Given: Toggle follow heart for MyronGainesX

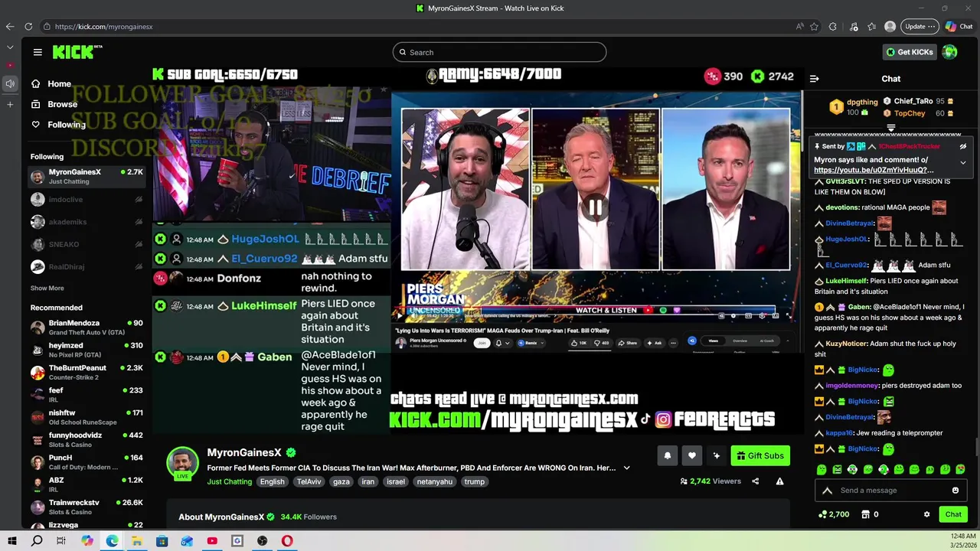Looking at the screenshot, I should [691, 455].
